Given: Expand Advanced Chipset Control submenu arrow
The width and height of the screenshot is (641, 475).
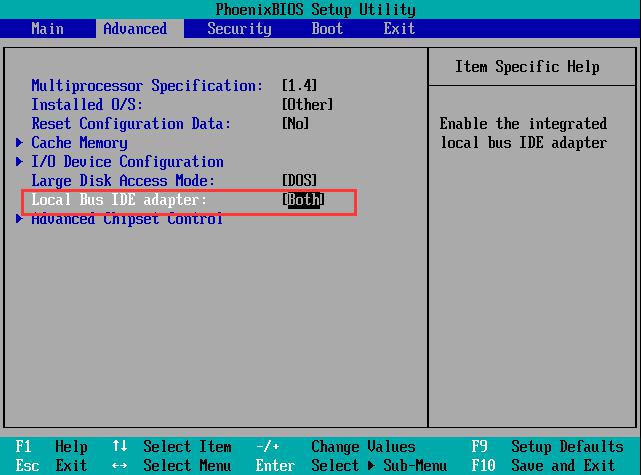Looking at the screenshot, I should [19, 219].
